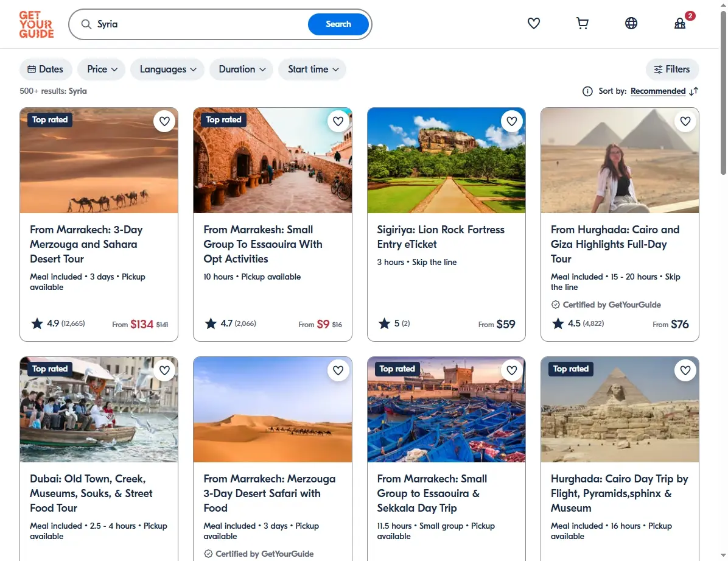Open the Dates filter
Viewport: 728px width, 561px height.
tap(46, 69)
